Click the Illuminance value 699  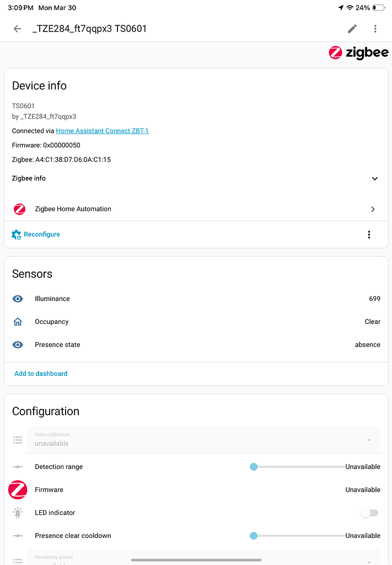tap(374, 299)
